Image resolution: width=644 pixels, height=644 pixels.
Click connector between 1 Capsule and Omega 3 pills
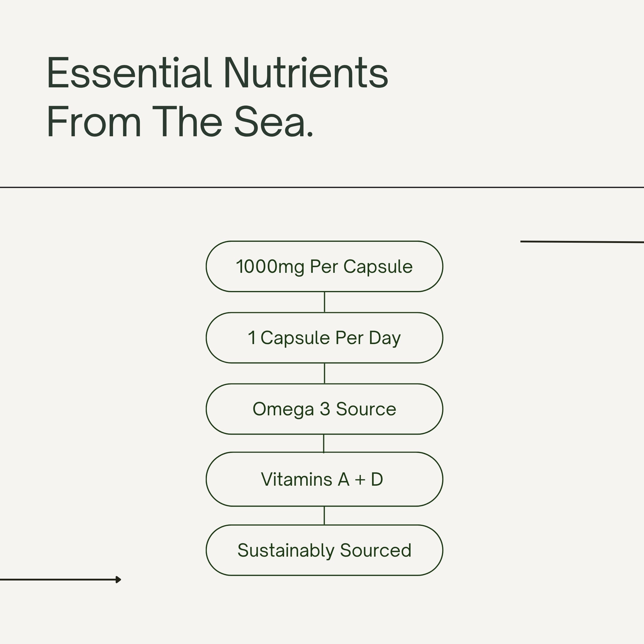324,373
